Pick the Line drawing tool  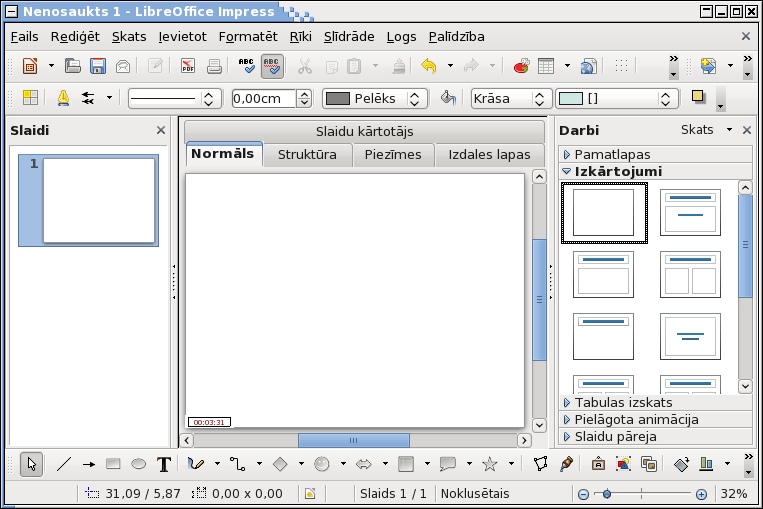click(64, 465)
